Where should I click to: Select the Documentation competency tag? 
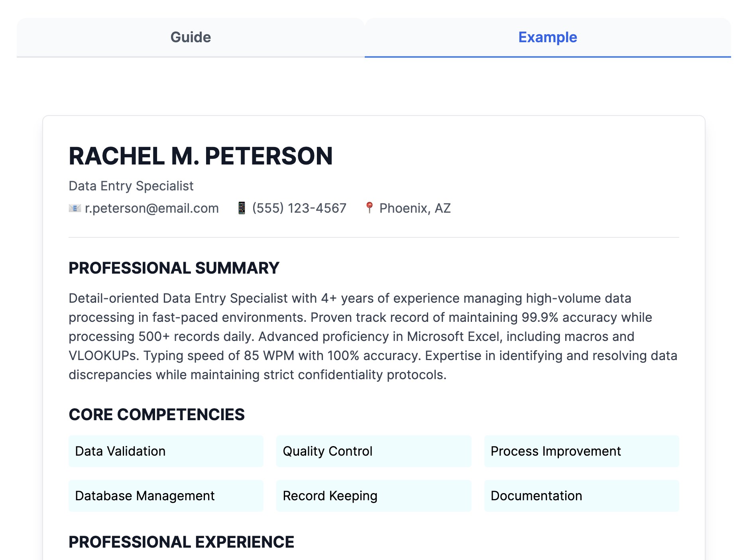[581, 496]
